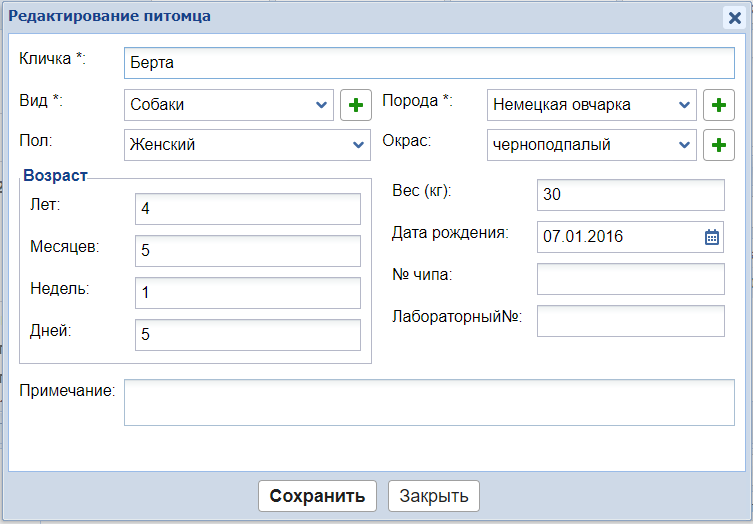Click into the Недель input field

pos(247,293)
